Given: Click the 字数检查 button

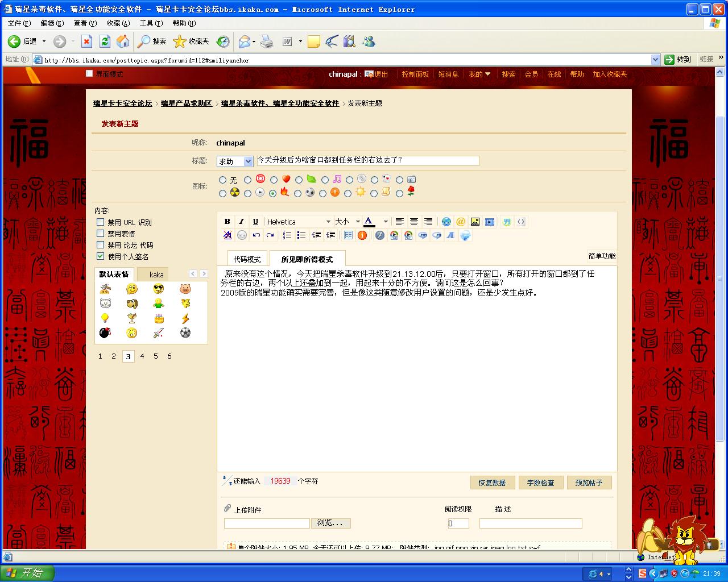Looking at the screenshot, I should click(x=540, y=483).
